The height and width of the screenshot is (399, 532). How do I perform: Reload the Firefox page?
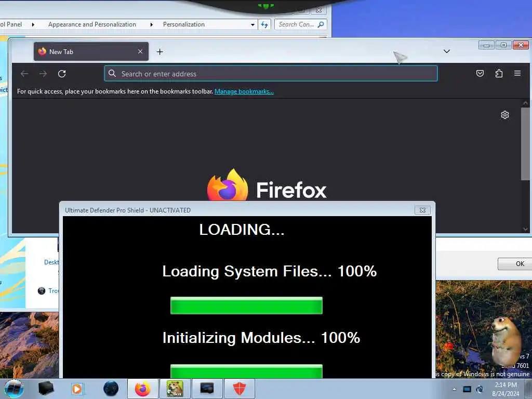point(62,74)
